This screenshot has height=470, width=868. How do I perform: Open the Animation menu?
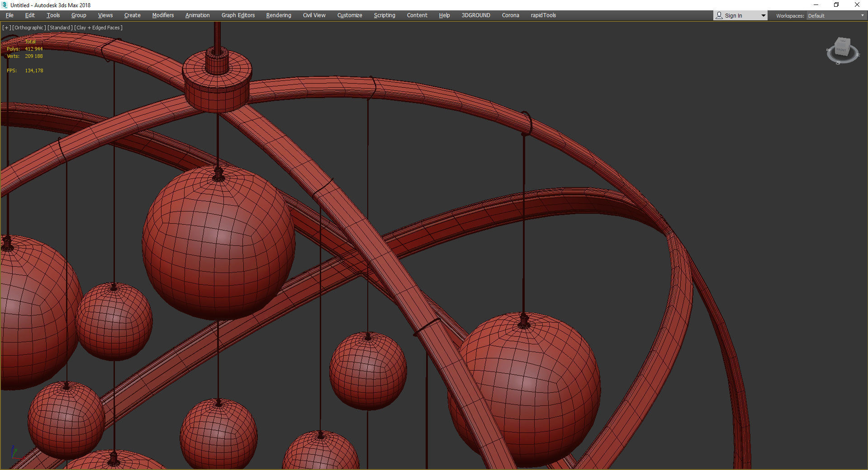(x=198, y=15)
